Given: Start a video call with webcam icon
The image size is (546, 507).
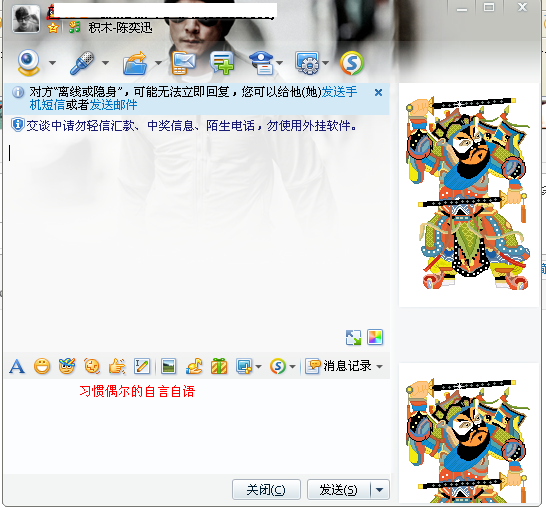Looking at the screenshot, I should pyautogui.click(x=28, y=63).
